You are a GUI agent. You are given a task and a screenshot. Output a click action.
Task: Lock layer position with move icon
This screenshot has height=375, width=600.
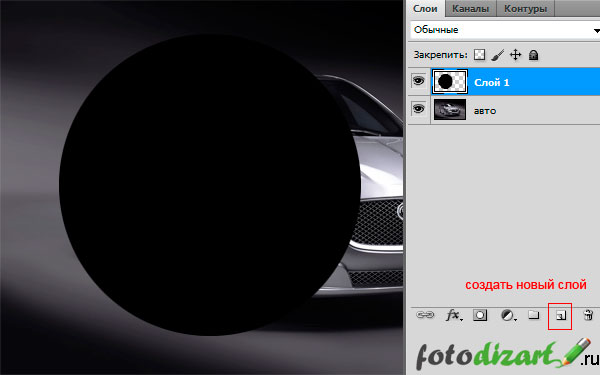click(515, 55)
